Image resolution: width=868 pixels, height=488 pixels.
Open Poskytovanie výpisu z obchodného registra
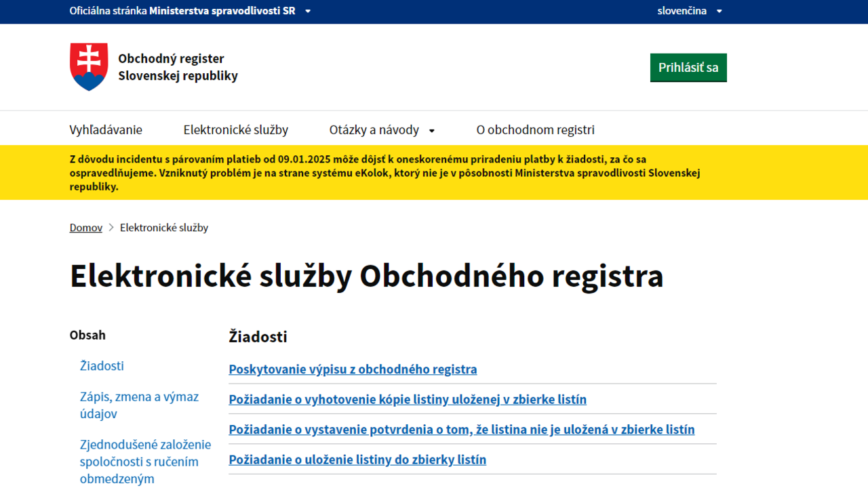click(x=353, y=369)
